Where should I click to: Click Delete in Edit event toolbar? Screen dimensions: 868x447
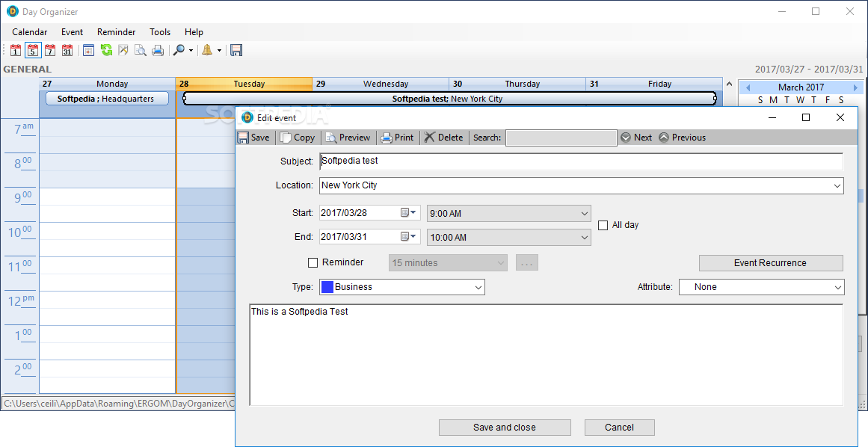pos(444,138)
